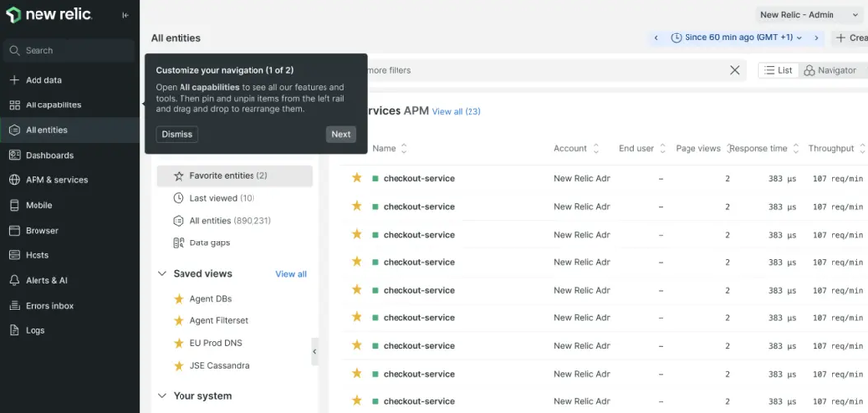Switch to List view
Screen dimensions: 868x413
777,70
